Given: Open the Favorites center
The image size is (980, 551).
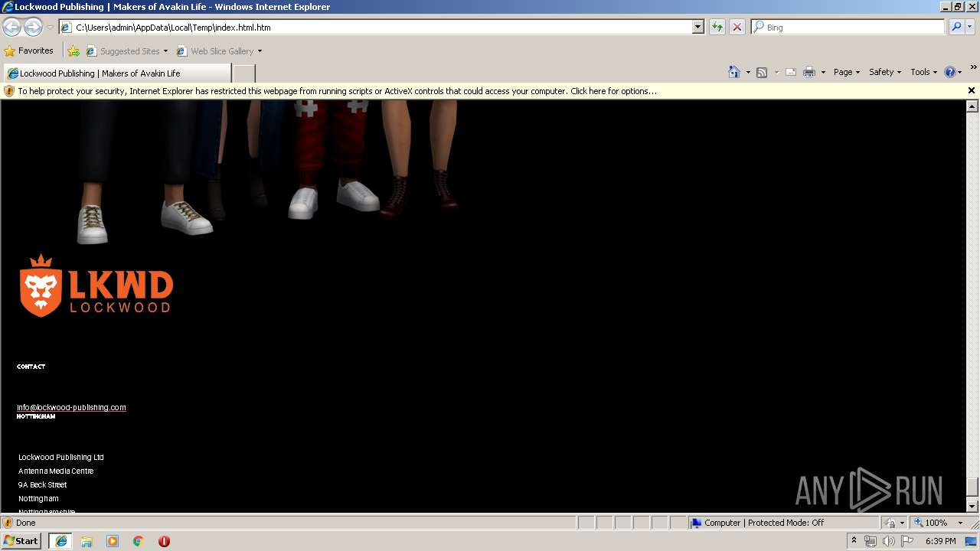Looking at the screenshot, I should [x=29, y=51].
